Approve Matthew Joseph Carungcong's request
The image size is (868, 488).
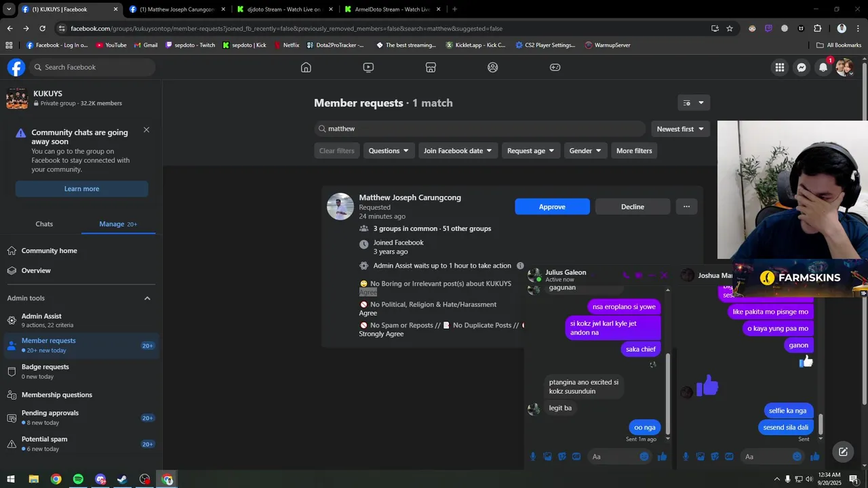552,207
